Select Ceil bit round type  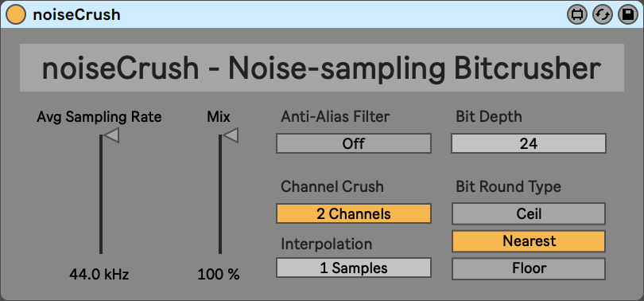tap(529, 214)
